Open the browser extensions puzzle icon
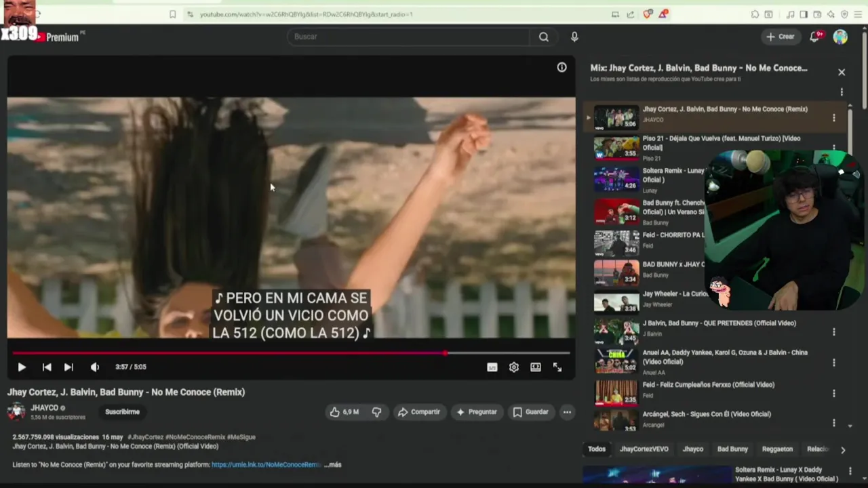This screenshot has height=488, width=868. click(755, 14)
